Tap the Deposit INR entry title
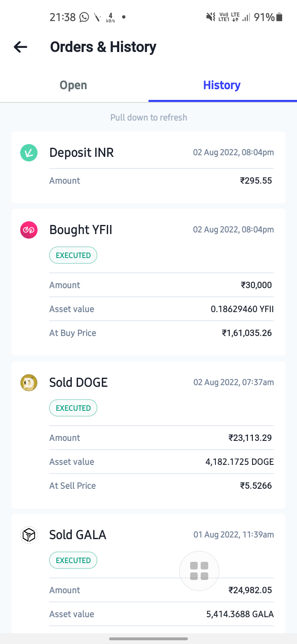Viewport: 297px width, 644px height. (81, 153)
